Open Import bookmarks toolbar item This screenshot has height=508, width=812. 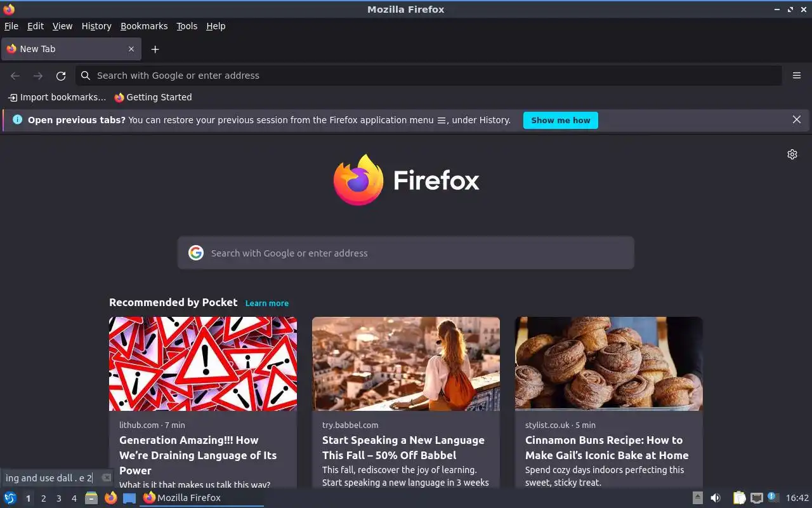coord(57,97)
